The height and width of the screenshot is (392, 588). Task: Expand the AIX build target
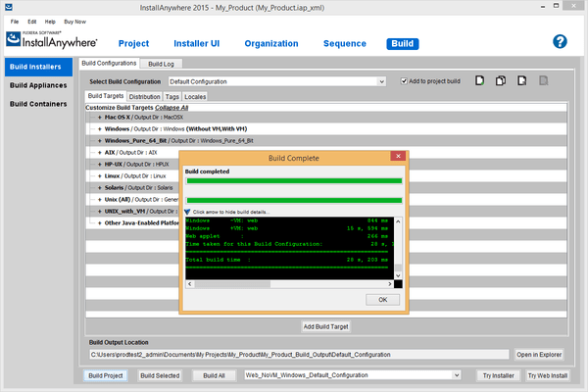100,153
